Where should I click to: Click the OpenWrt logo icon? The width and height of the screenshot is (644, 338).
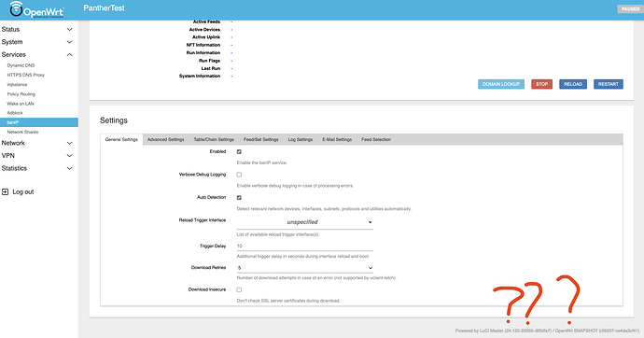point(16,9)
